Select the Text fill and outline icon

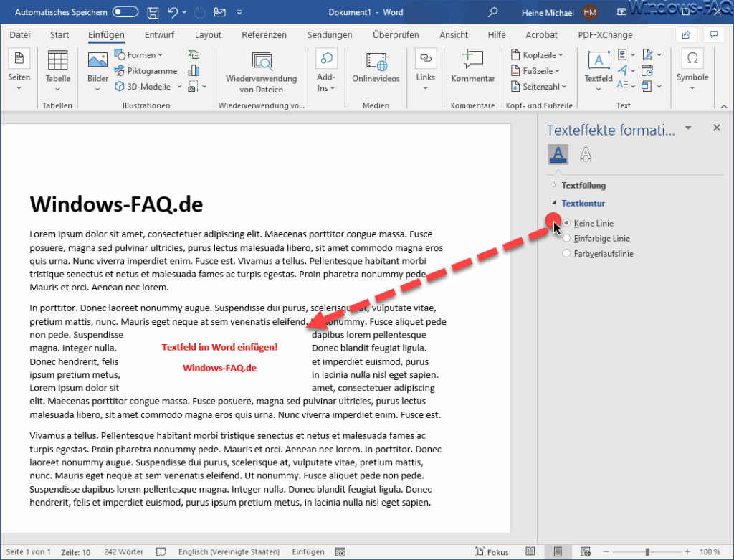[x=558, y=154]
